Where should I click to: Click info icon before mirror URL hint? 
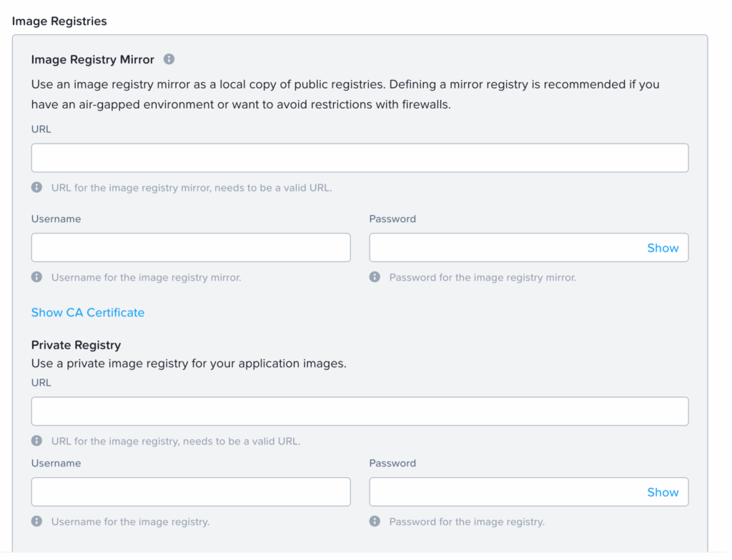point(37,188)
